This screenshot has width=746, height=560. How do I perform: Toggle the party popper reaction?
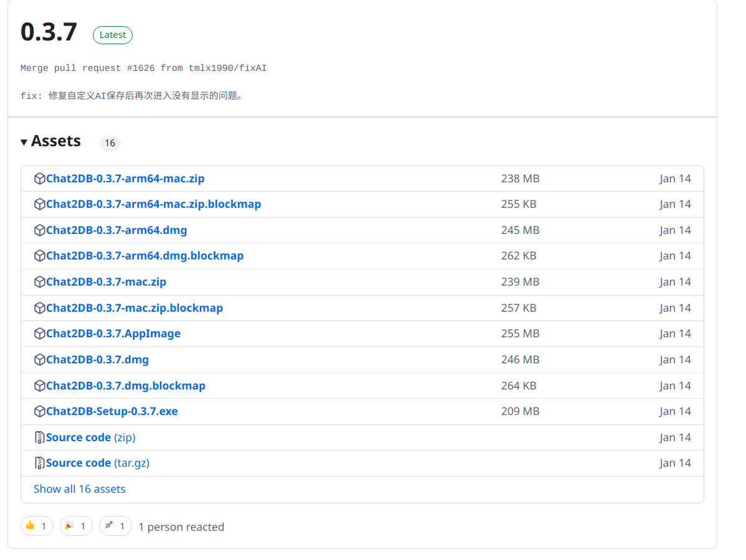76,526
